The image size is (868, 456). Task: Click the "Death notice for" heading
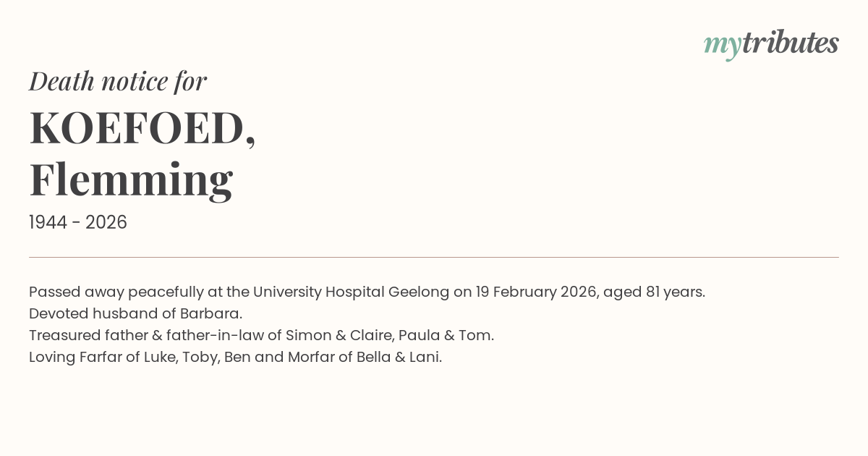[x=118, y=81]
